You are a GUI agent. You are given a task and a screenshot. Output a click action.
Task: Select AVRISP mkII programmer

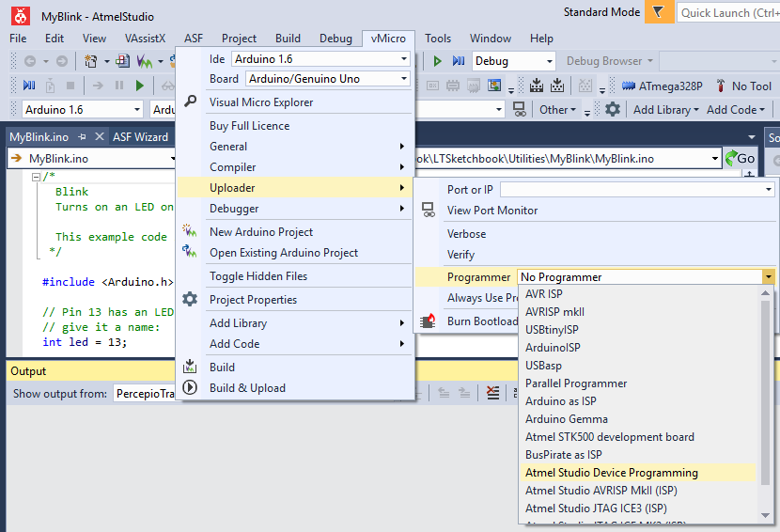(554, 311)
